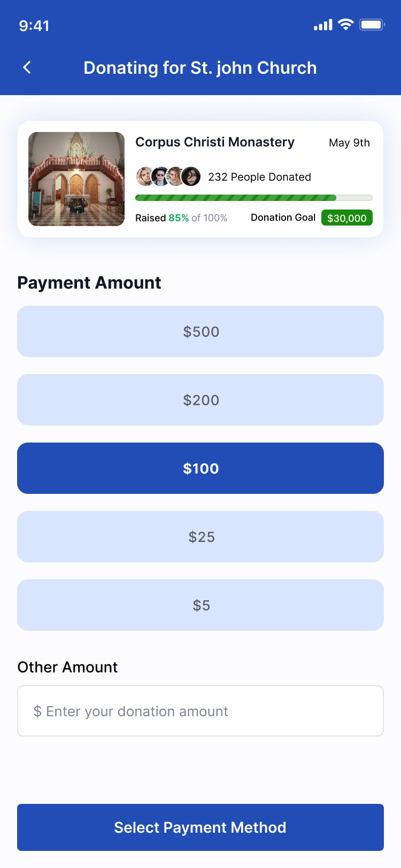Pick the $25 donation amount
The width and height of the screenshot is (401, 868).
pyautogui.click(x=200, y=537)
